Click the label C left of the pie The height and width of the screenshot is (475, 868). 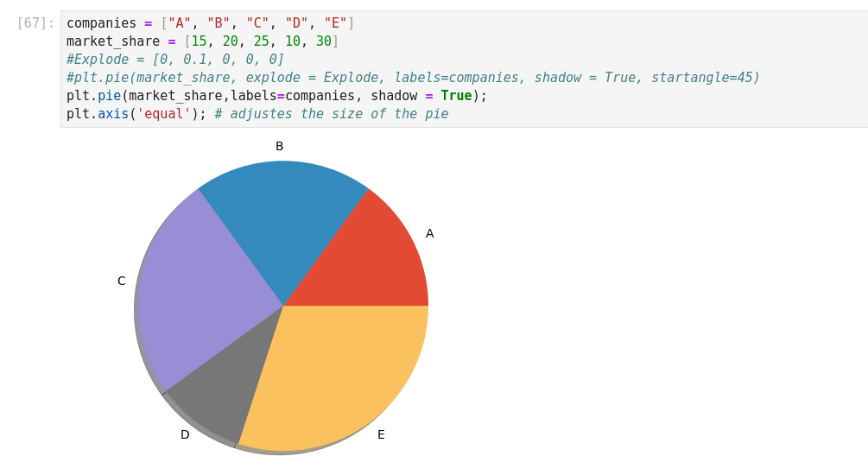click(122, 281)
